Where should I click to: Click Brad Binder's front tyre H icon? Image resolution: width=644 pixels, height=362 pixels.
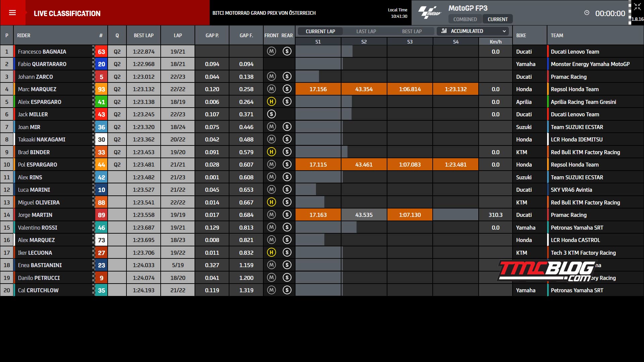coord(271,152)
